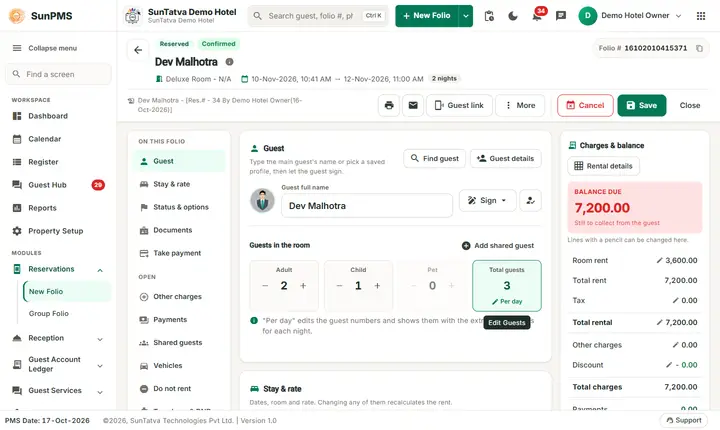Click the Guest details button

pyautogui.click(x=506, y=158)
